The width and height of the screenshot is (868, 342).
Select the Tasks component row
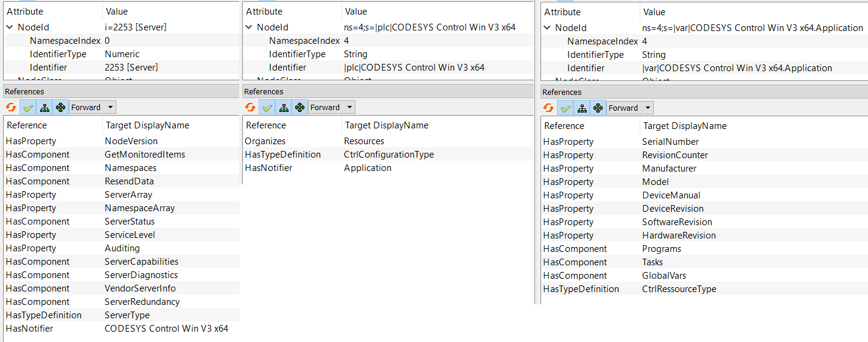pyautogui.click(x=704, y=262)
